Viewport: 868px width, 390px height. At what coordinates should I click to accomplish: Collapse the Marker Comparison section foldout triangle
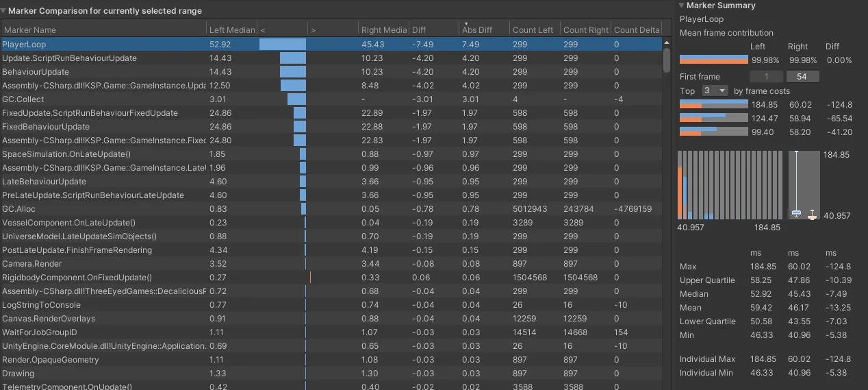click(4, 11)
